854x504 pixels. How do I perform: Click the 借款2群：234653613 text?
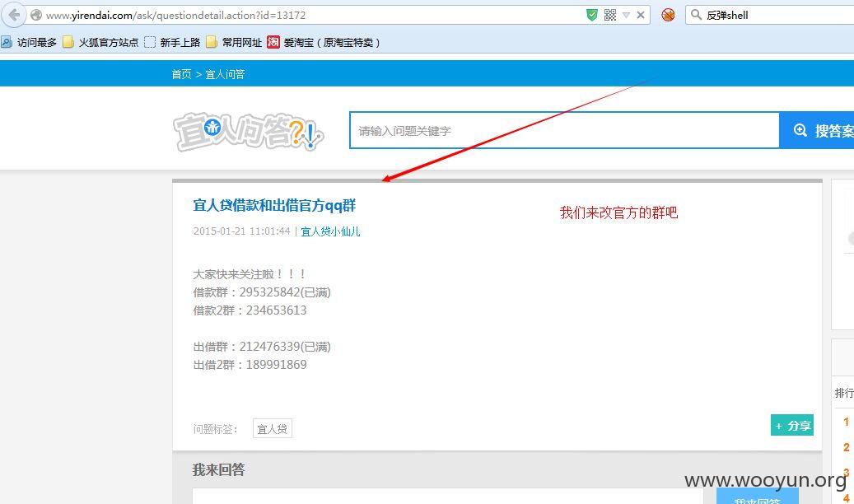(x=250, y=310)
